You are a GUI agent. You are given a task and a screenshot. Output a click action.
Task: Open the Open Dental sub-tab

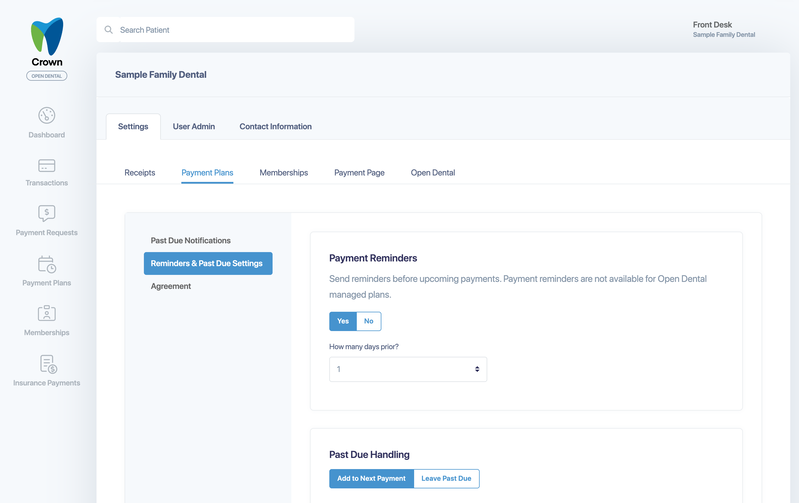[433, 173]
